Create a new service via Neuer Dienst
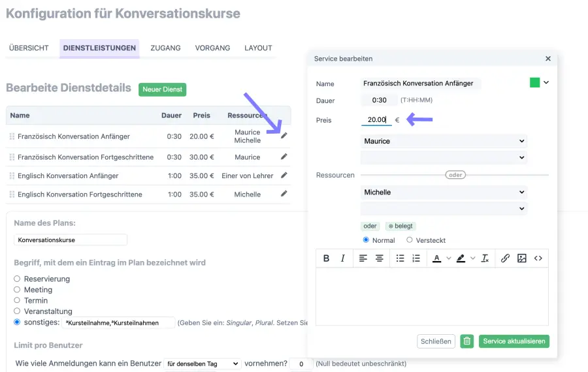This screenshot has width=588, height=372. [x=163, y=89]
